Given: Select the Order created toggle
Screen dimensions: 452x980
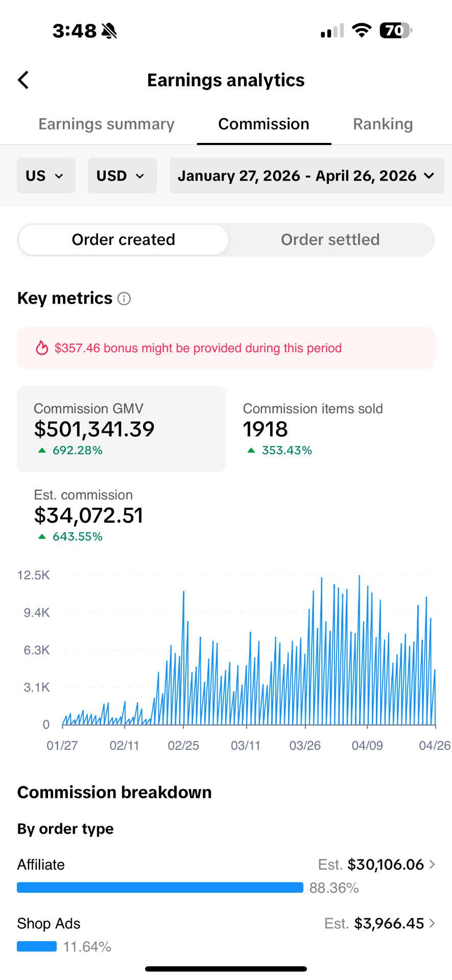Looking at the screenshot, I should [x=123, y=239].
